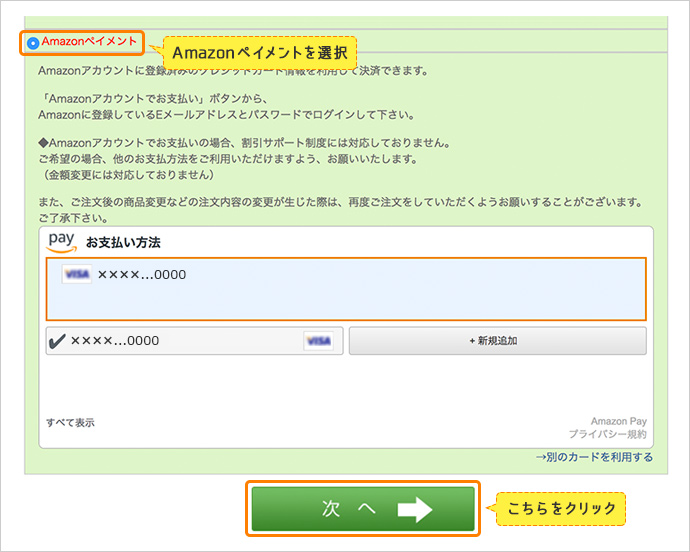
Task: Click the white arrow on 次へ button
Action: click(415, 509)
